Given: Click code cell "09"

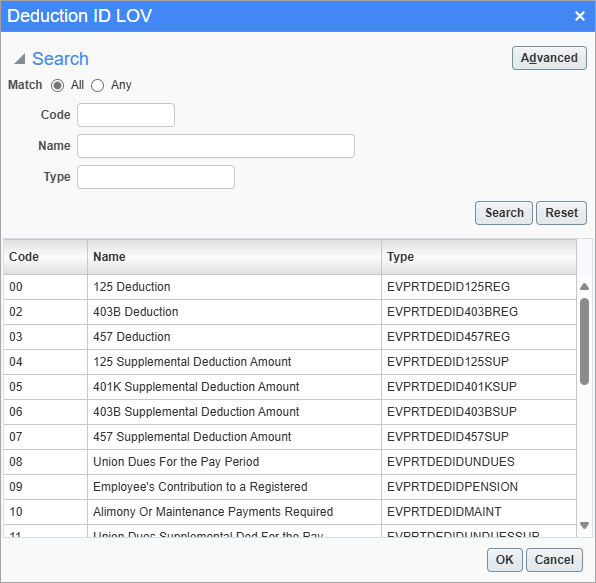Looking at the screenshot, I should (x=46, y=487).
